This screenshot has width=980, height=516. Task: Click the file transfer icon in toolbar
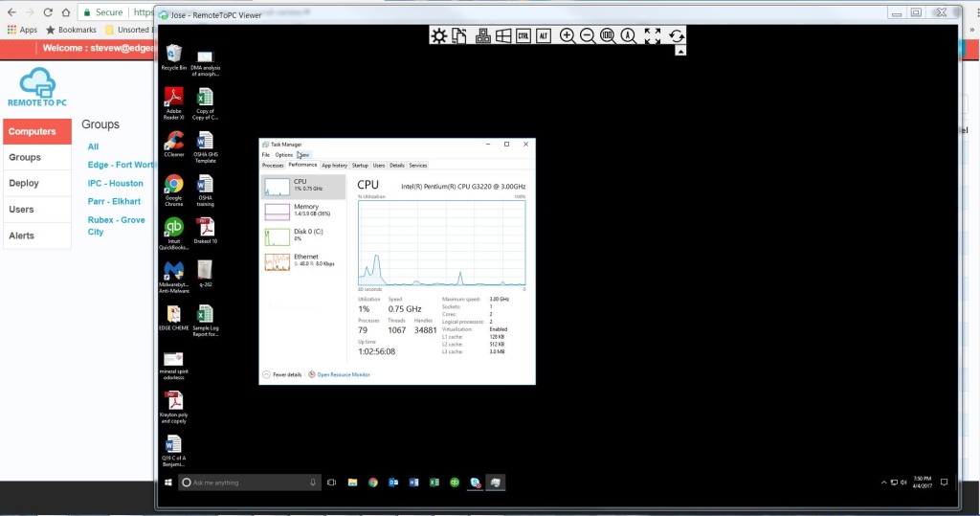click(459, 36)
